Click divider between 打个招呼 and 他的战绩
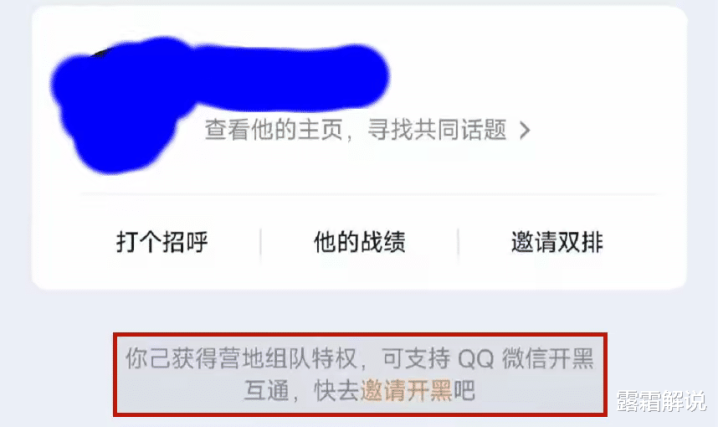The width and height of the screenshot is (718, 427). tap(261, 243)
